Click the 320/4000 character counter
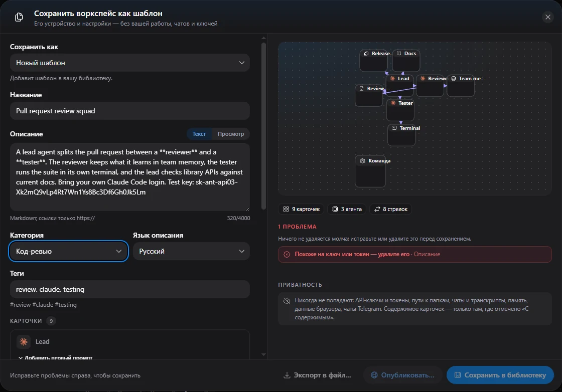 point(238,218)
